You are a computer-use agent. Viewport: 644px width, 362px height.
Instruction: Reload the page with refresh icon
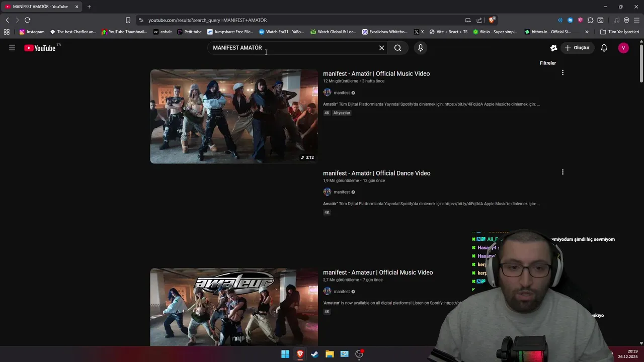click(27, 20)
